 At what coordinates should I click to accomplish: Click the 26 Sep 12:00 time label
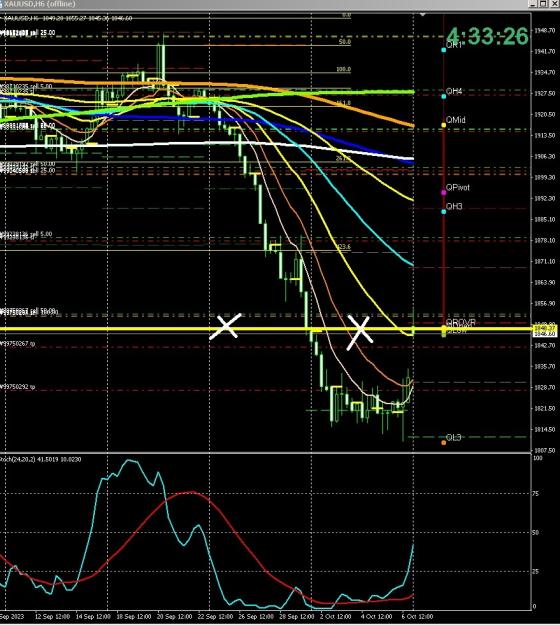254,617
